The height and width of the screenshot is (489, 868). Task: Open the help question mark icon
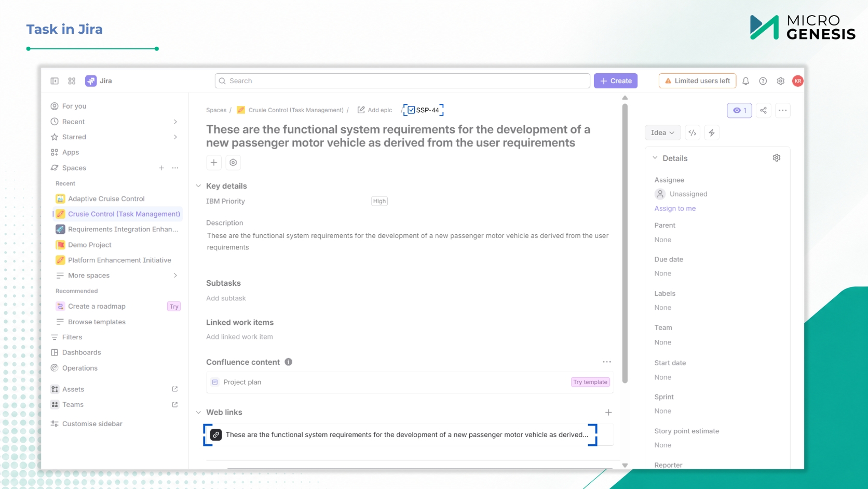click(x=763, y=81)
